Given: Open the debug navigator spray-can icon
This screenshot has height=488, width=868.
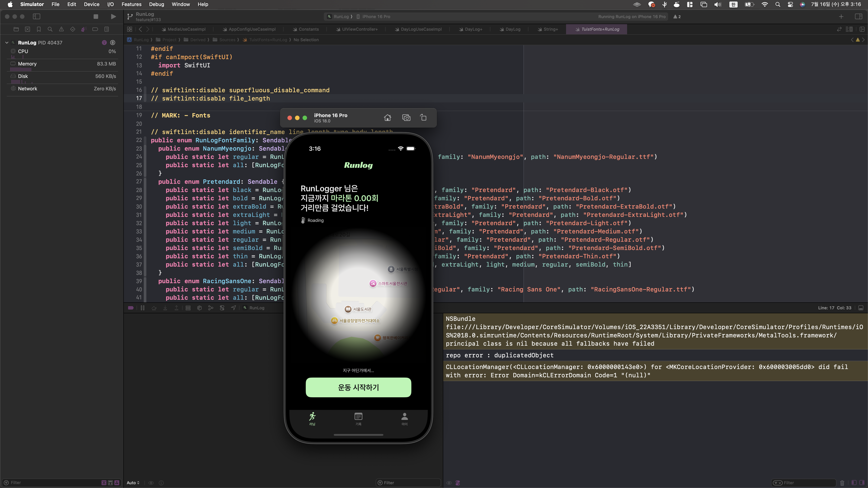Looking at the screenshot, I should pyautogui.click(x=84, y=29).
